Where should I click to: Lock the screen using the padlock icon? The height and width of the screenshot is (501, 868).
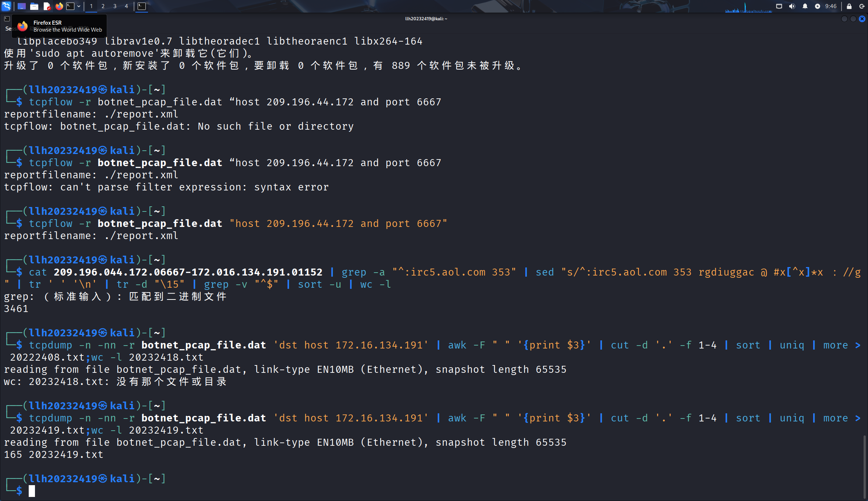[x=849, y=6]
